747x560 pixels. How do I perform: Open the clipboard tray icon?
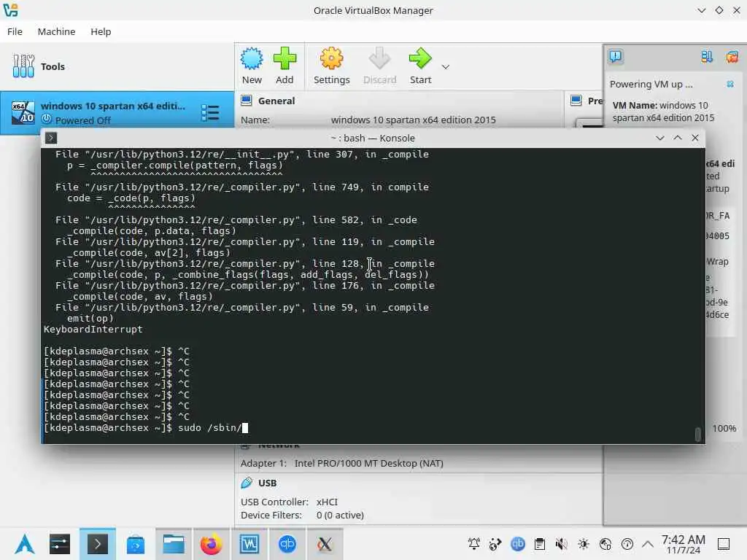540,544
